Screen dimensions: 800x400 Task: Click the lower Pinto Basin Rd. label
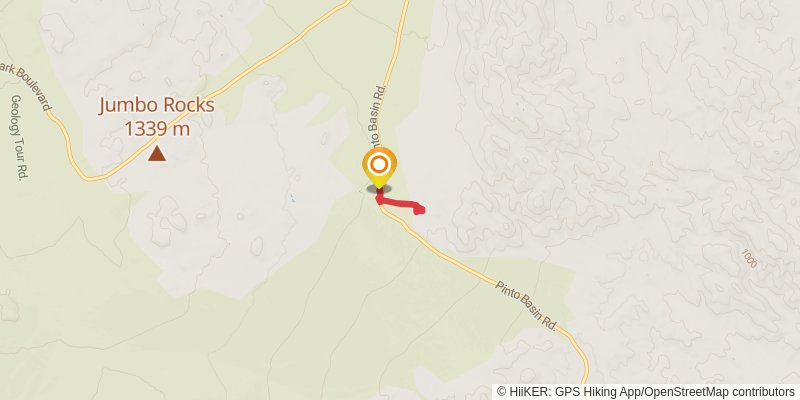coord(527,306)
